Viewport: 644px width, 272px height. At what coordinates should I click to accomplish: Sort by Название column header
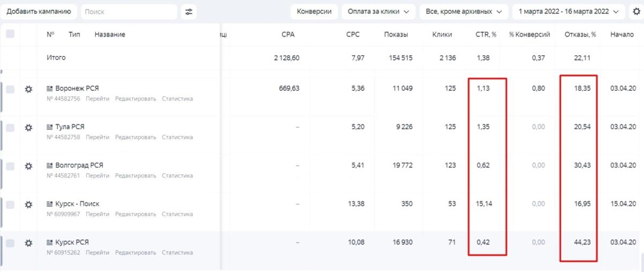point(110,34)
